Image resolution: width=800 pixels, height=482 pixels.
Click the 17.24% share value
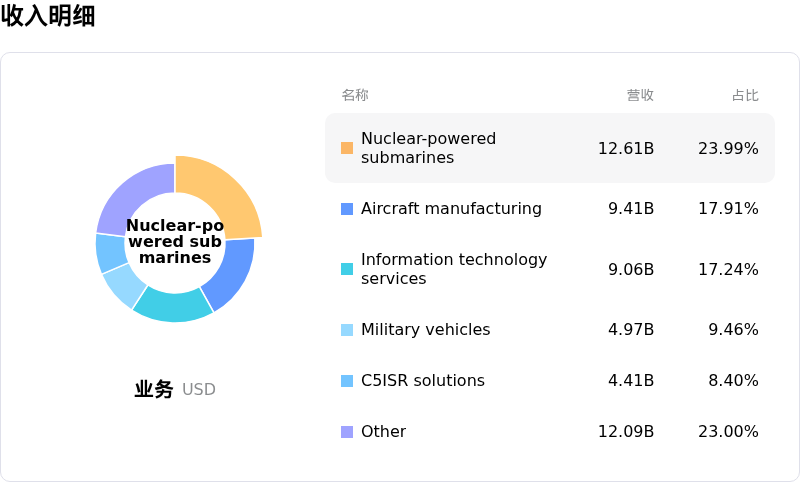pyautogui.click(x=728, y=269)
